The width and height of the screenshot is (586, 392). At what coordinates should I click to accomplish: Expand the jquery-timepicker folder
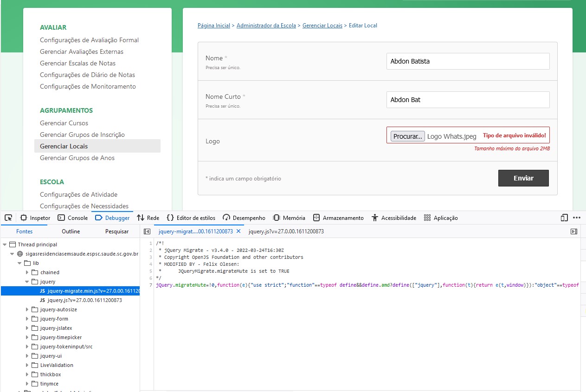coord(27,337)
